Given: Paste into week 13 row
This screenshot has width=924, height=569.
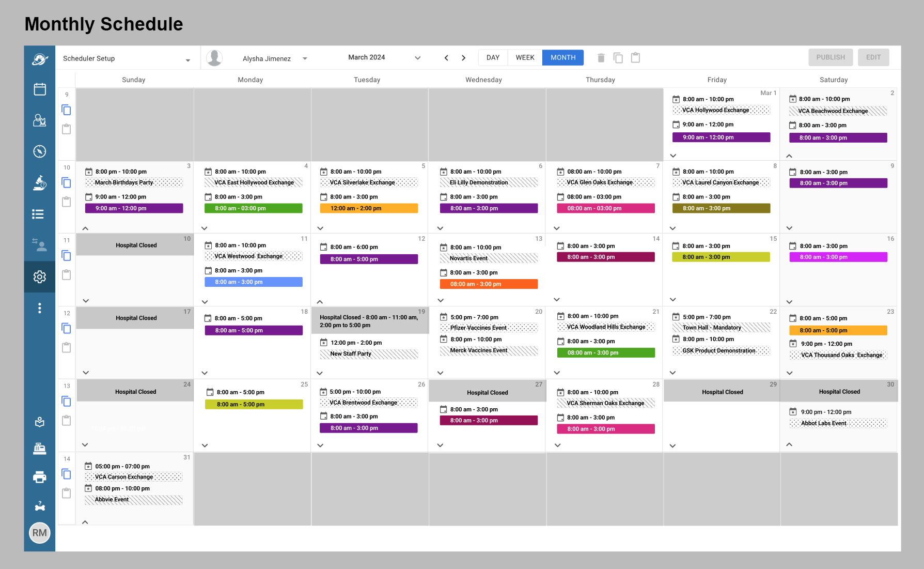Looking at the screenshot, I should 66,421.
